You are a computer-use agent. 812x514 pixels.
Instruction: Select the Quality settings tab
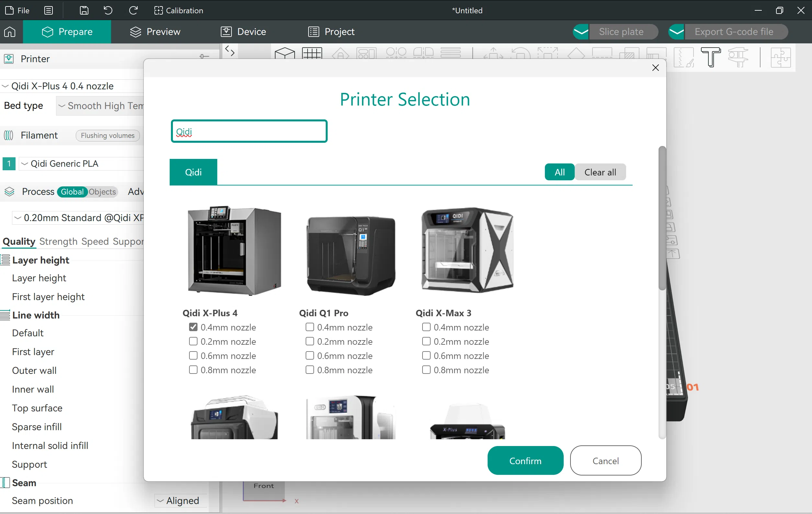point(19,241)
